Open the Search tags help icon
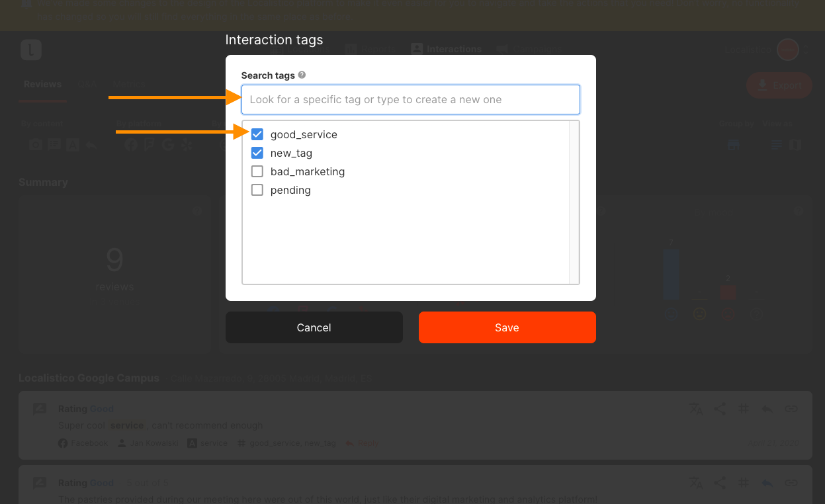Viewport: 825px width, 504px height. [302, 75]
